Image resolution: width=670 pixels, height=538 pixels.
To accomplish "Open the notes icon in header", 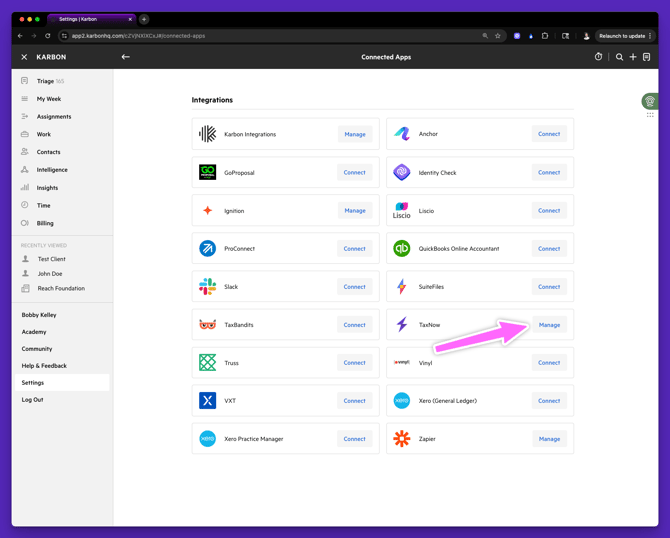I will click(646, 57).
